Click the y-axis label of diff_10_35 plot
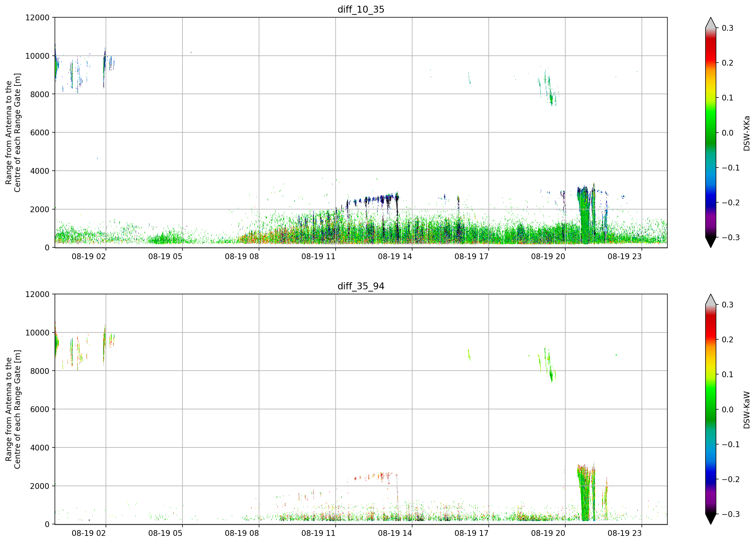 [13, 133]
